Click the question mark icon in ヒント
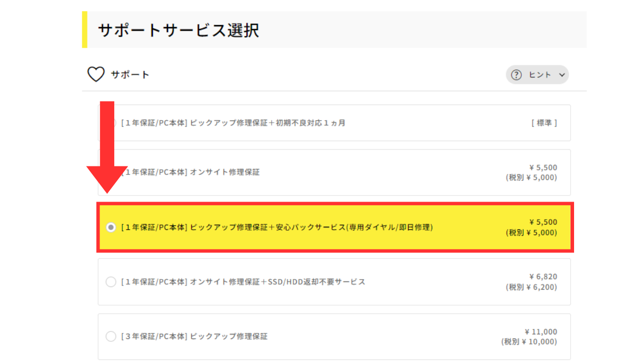Image resolution: width=644 pixels, height=362 pixels. pyautogui.click(x=516, y=75)
